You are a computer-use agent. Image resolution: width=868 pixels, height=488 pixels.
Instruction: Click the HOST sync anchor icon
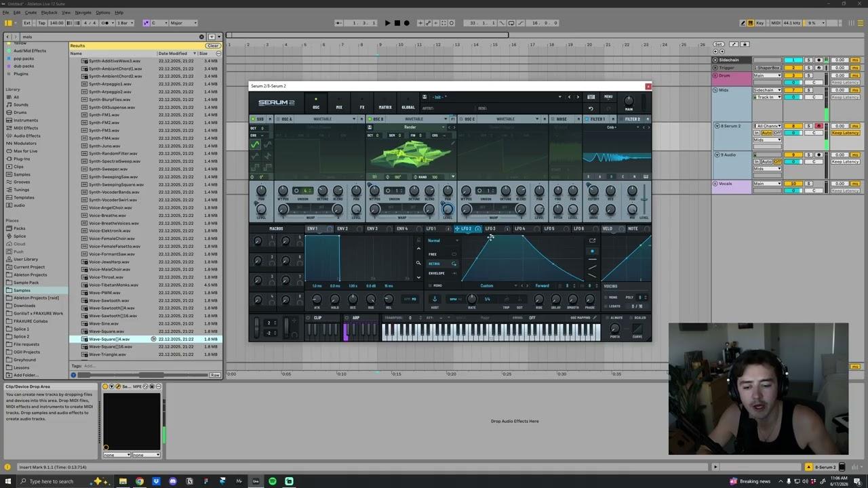click(435, 299)
